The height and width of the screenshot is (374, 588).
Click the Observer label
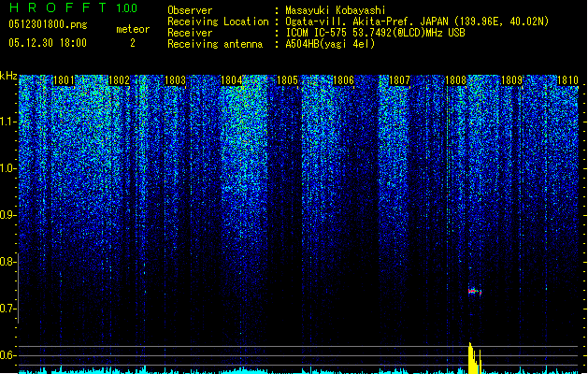(x=190, y=10)
